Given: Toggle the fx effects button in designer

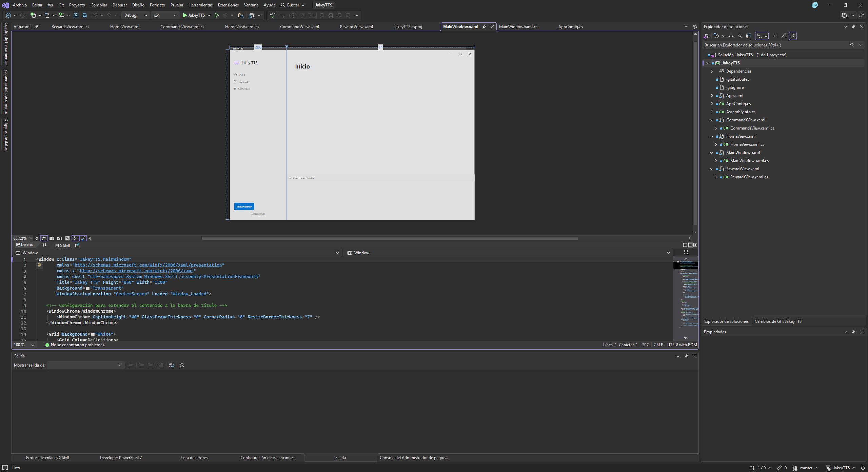Looking at the screenshot, I should click(x=44, y=238).
